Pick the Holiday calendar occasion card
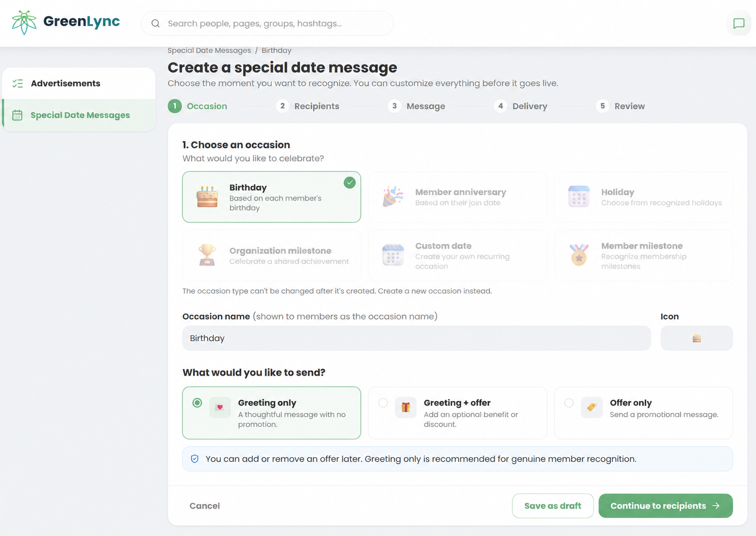The height and width of the screenshot is (536, 756). click(643, 197)
